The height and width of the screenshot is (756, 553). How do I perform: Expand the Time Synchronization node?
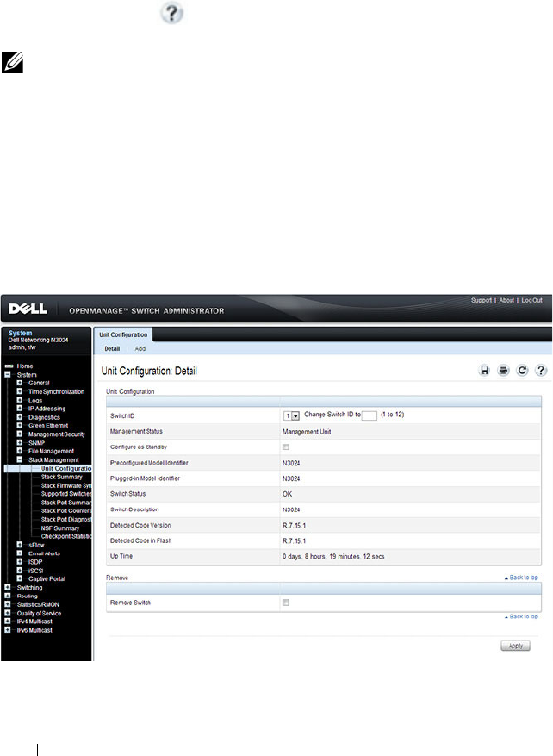(19, 391)
